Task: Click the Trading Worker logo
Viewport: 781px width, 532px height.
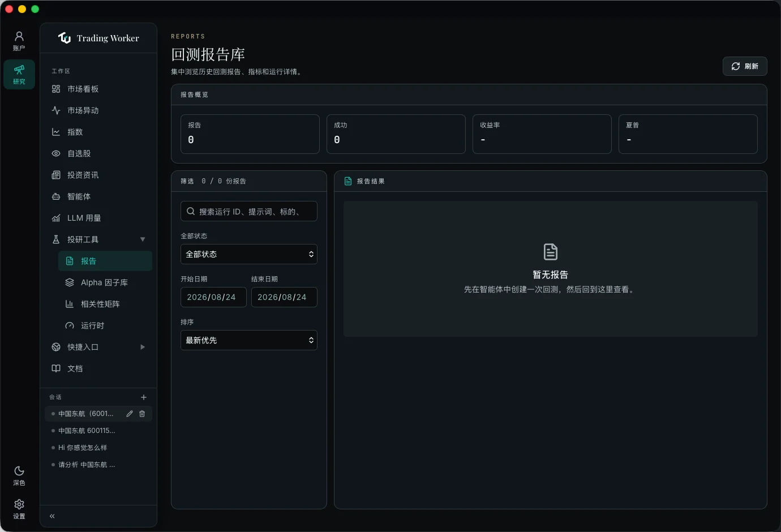Action: coord(98,38)
